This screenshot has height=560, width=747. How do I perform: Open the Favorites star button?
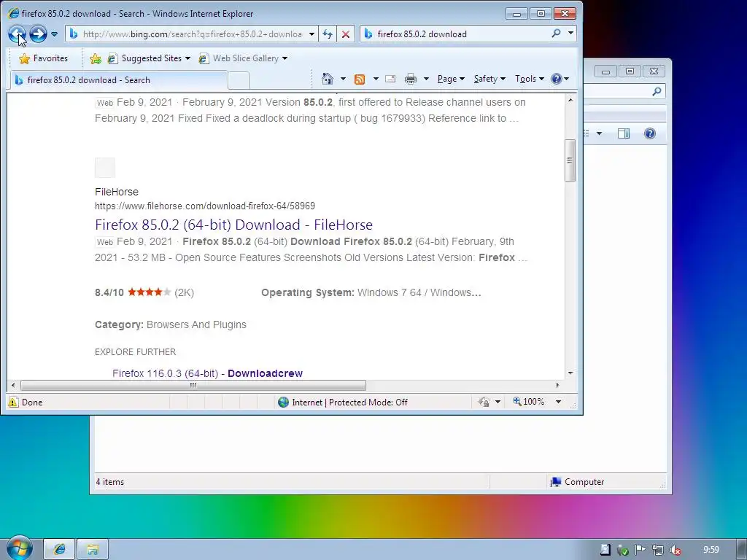click(x=43, y=58)
